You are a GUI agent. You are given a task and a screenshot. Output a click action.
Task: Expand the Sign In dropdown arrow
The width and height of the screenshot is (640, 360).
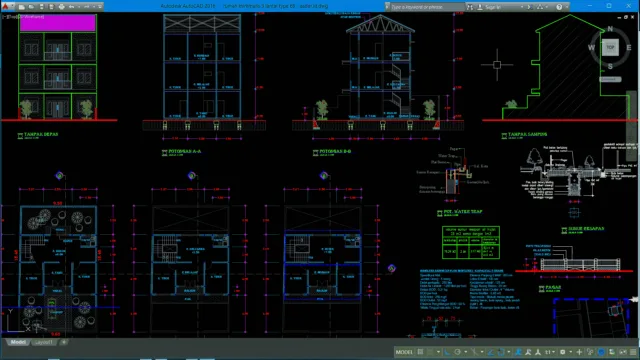pos(522,7)
